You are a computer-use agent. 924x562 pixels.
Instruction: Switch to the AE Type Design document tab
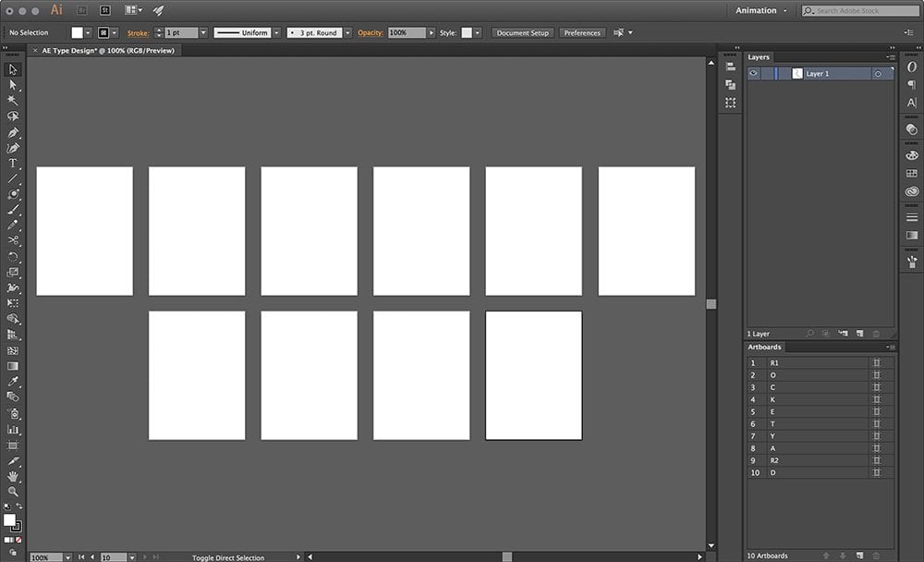pos(107,51)
